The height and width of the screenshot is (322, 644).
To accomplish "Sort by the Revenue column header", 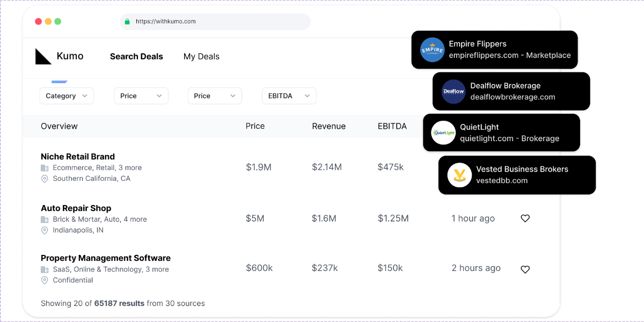I will point(328,126).
